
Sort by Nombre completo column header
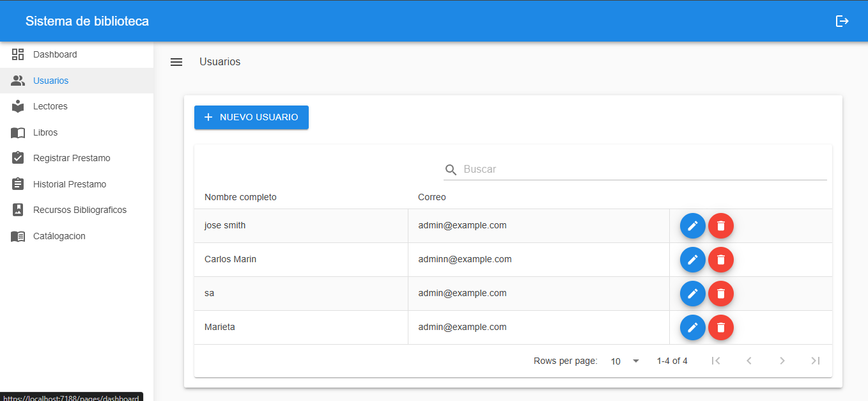click(x=240, y=197)
